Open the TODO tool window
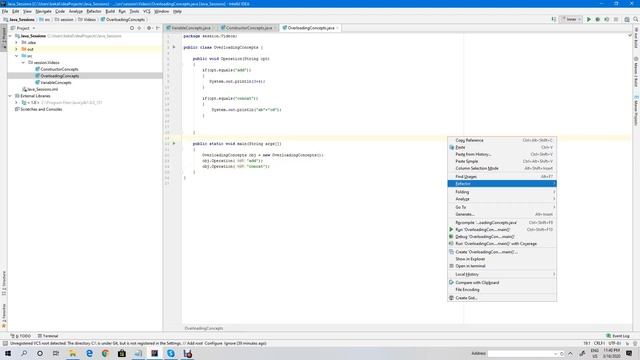640x360 pixels. (x=21, y=336)
